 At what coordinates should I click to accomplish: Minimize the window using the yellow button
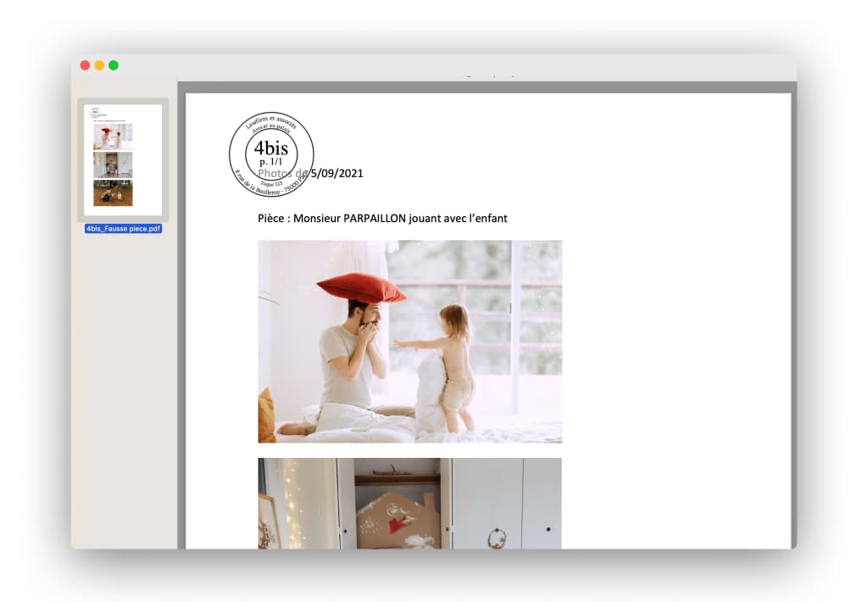[x=99, y=65]
